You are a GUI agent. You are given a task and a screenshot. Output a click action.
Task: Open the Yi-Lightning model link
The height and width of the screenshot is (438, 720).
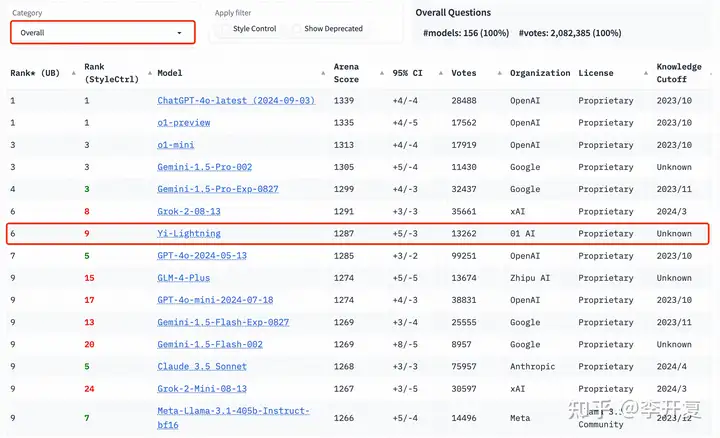pyautogui.click(x=189, y=233)
